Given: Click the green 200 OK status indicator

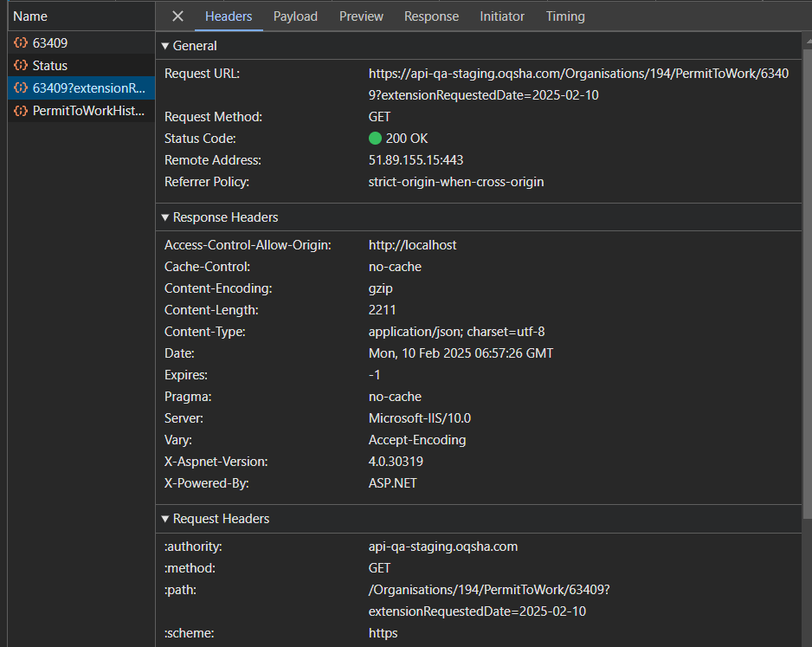Looking at the screenshot, I should pyautogui.click(x=375, y=139).
